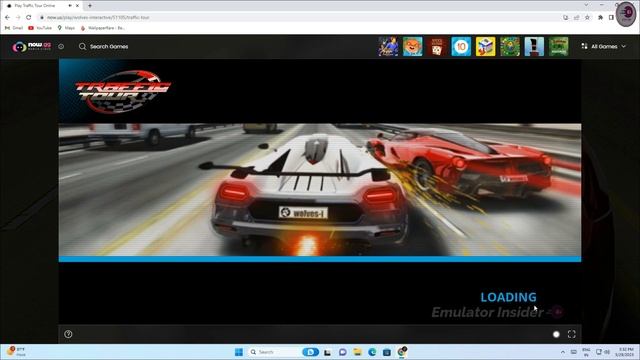Open the Microsoft Store taskbar icon

coord(387,352)
